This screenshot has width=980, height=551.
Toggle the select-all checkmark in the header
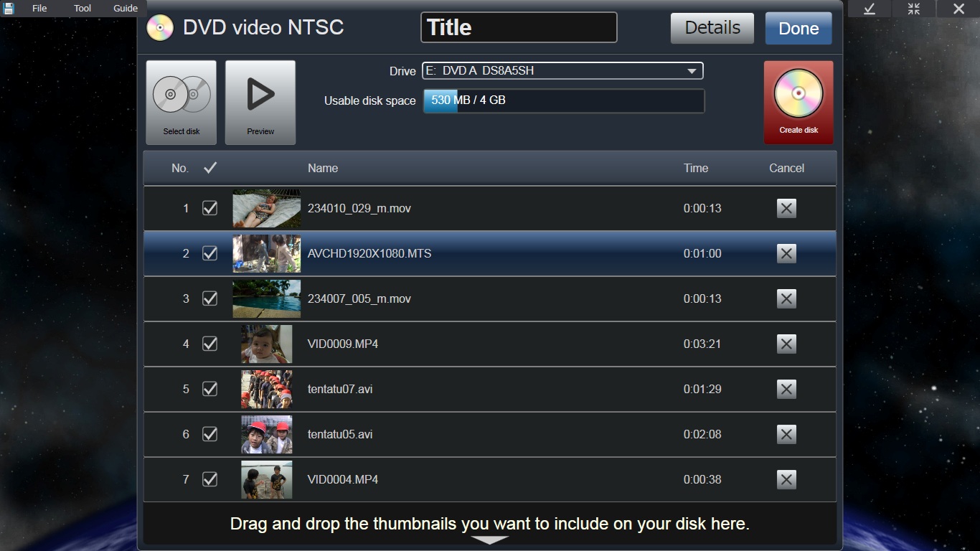pyautogui.click(x=209, y=168)
